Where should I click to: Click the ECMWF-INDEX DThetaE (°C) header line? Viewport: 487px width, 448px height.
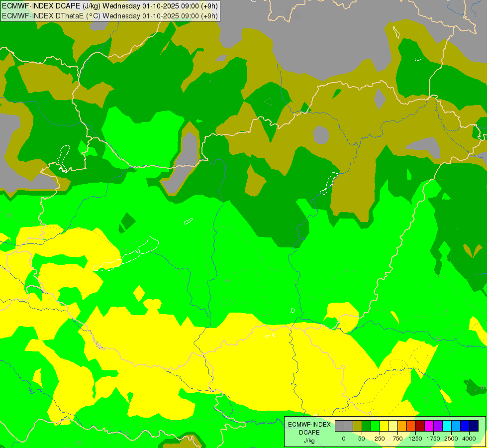pyautogui.click(x=110, y=16)
